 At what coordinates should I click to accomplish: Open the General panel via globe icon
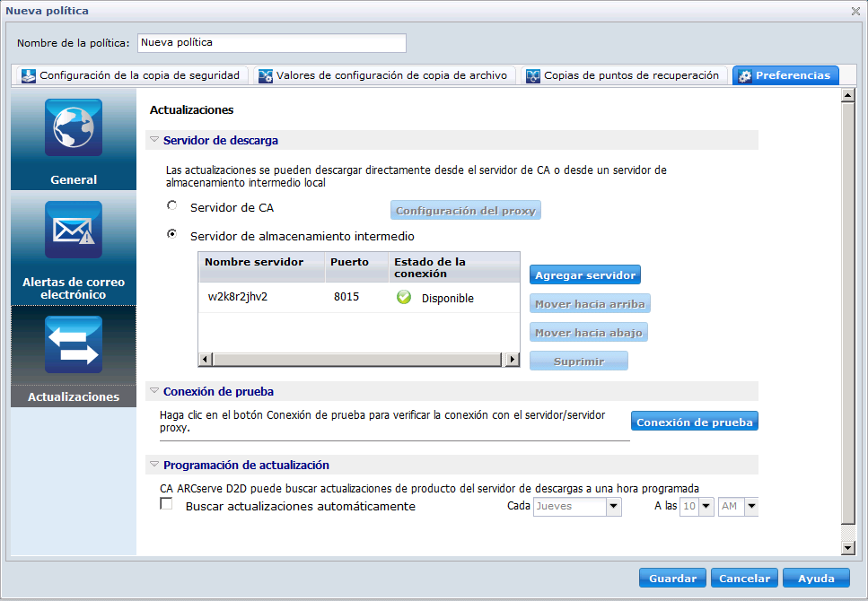pyautogui.click(x=73, y=127)
